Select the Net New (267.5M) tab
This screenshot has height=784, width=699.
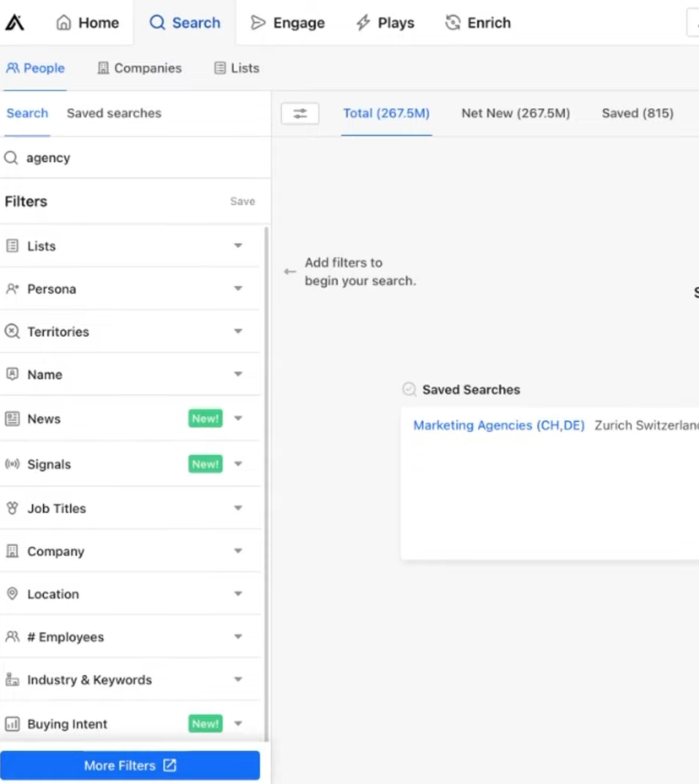(x=515, y=113)
